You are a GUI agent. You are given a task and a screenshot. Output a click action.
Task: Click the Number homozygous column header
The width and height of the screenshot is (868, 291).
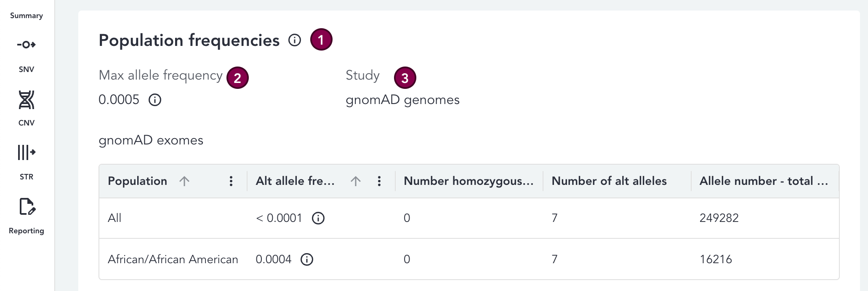[x=468, y=181]
